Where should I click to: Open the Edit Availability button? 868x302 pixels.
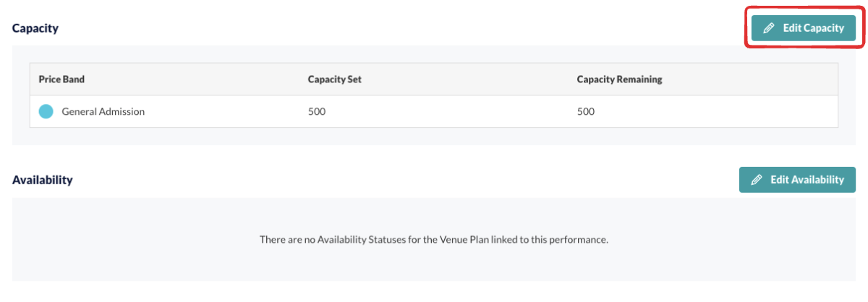[x=797, y=180]
